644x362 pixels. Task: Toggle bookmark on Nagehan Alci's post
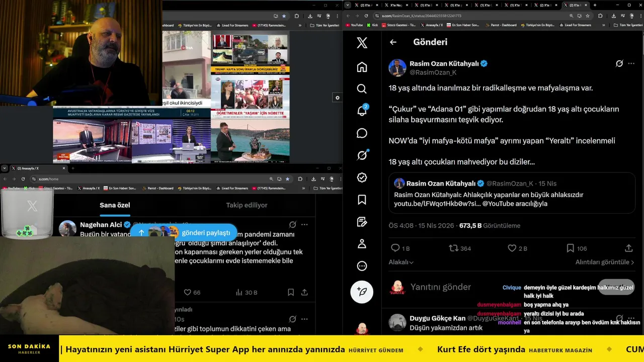coord(291,292)
